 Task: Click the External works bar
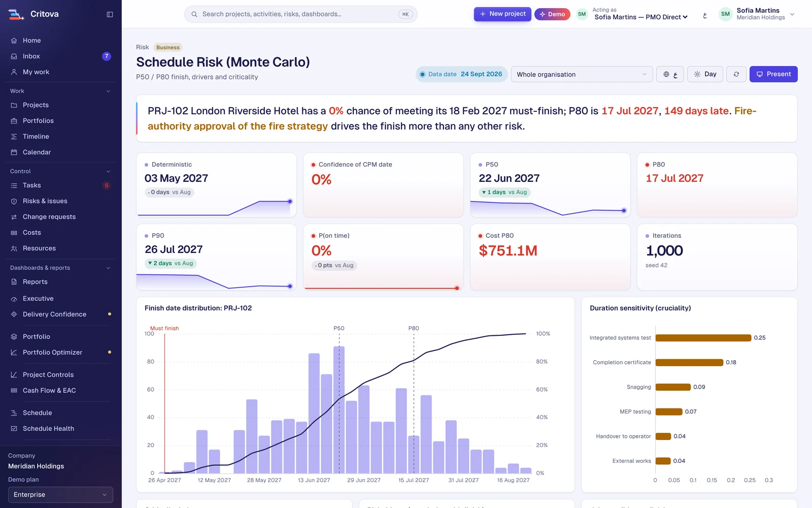(x=663, y=461)
